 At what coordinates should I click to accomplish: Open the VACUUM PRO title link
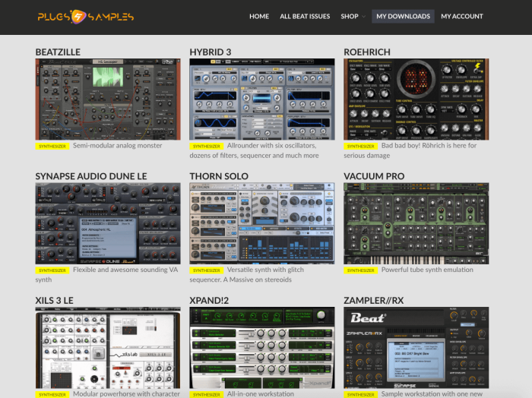pyautogui.click(x=374, y=176)
